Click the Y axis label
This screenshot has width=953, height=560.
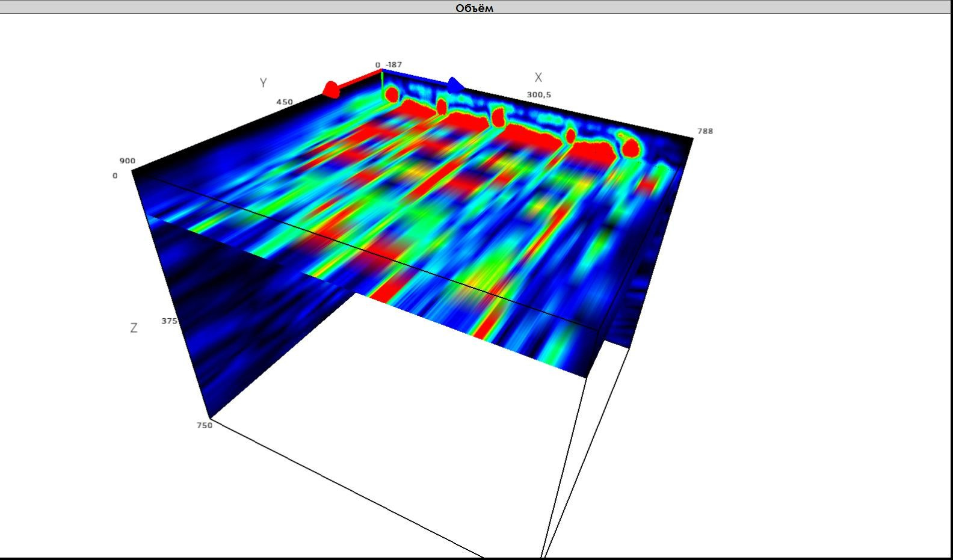pyautogui.click(x=263, y=83)
